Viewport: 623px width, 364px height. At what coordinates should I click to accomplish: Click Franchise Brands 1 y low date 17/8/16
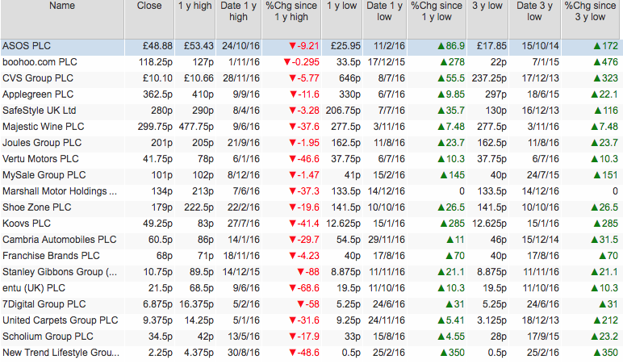click(389, 256)
